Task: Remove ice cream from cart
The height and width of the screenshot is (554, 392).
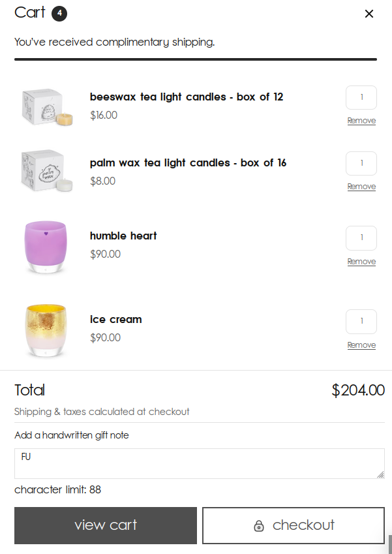Action: tap(361, 345)
